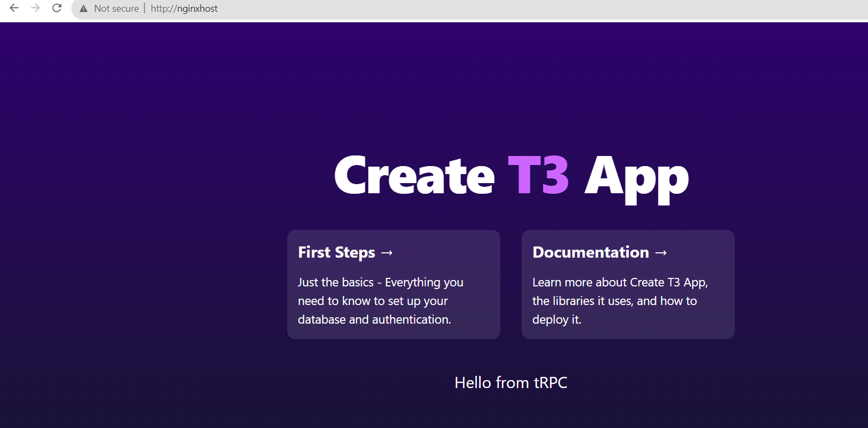Click the Not secure label in address bar
Image resolution: width=868 pixels, height=428 pixels.
116,9
